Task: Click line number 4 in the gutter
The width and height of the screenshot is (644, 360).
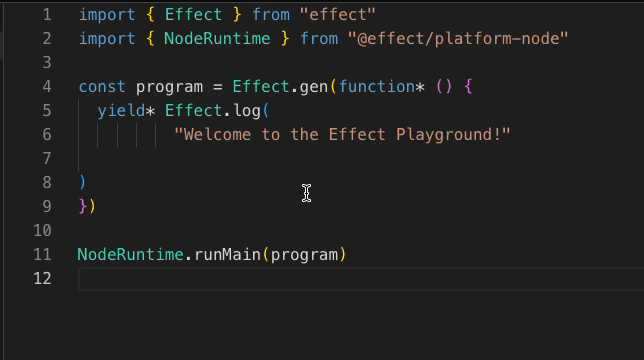Action: pos(47,87)
